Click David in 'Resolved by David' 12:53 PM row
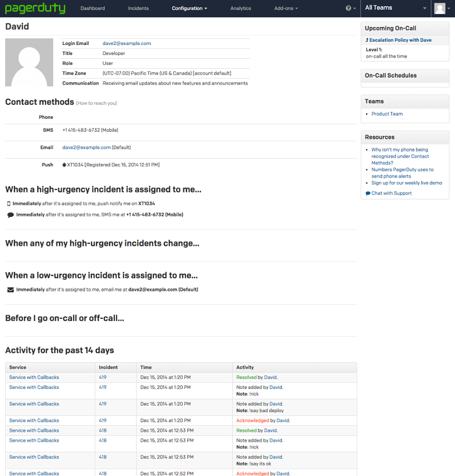This screenshot has width=455, height=476. point(271,431)
